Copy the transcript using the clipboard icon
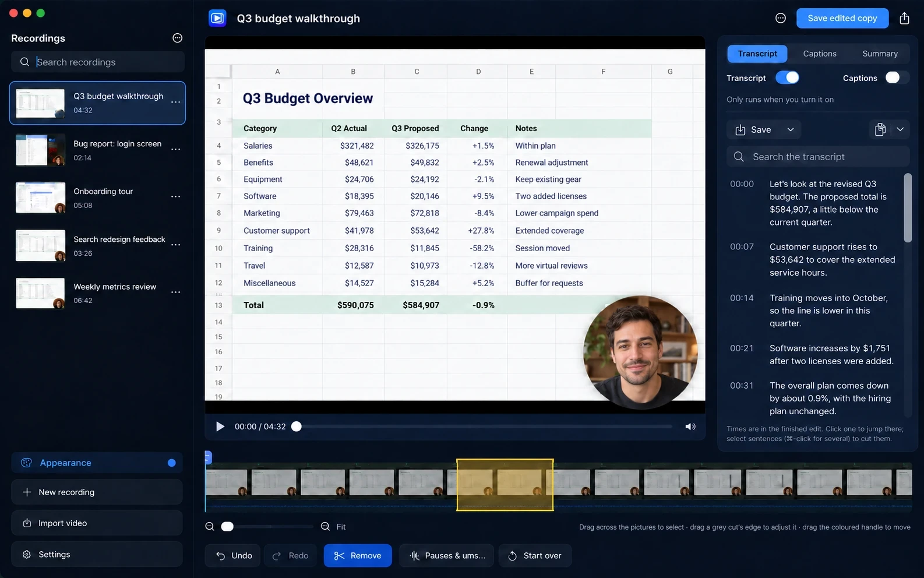 (x=880, y=129)
